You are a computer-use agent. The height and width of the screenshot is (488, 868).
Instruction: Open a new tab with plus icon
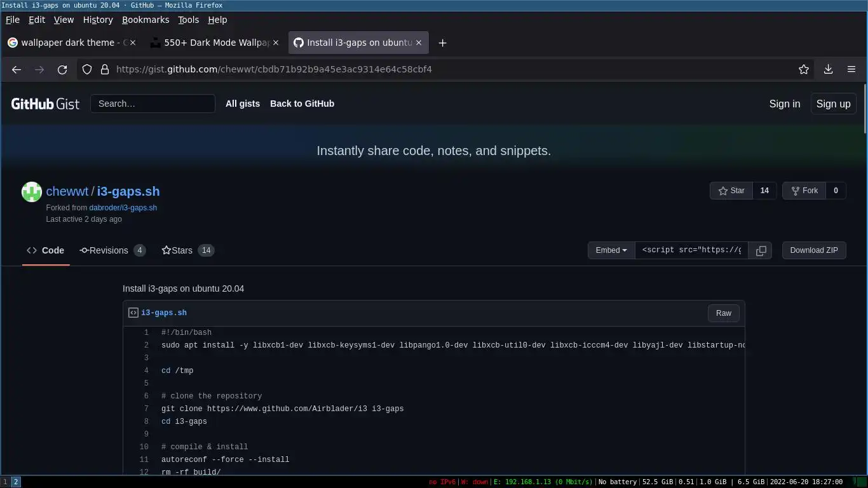pyautogui.click(x=443, y=43)
